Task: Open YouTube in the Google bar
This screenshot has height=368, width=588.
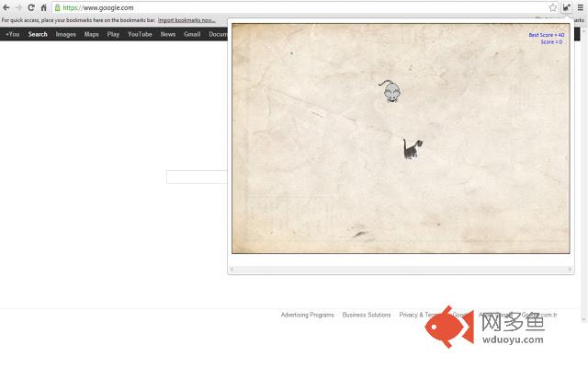Action: click(x=140, y=34)
